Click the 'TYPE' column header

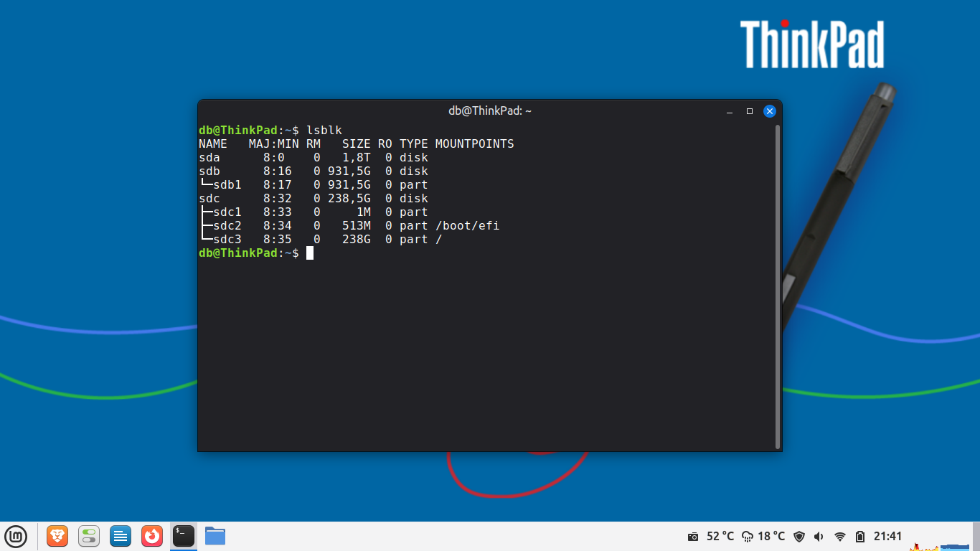pyautogui.click(x=414, y=143)
